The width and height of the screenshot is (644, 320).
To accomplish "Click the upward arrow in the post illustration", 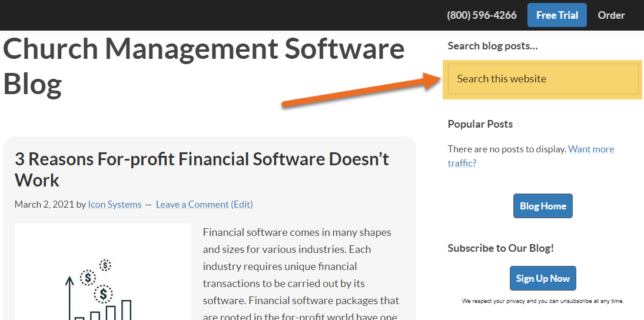I will [69, 298].
